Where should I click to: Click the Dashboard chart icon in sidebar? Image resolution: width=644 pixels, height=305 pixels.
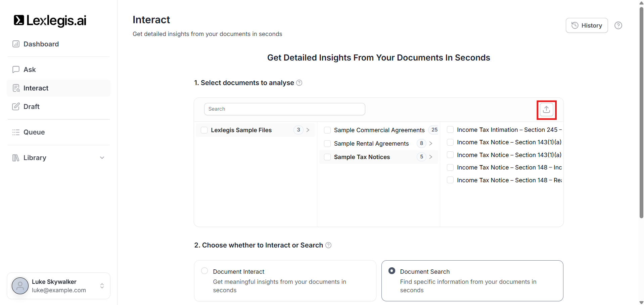(x=16, y=44)
